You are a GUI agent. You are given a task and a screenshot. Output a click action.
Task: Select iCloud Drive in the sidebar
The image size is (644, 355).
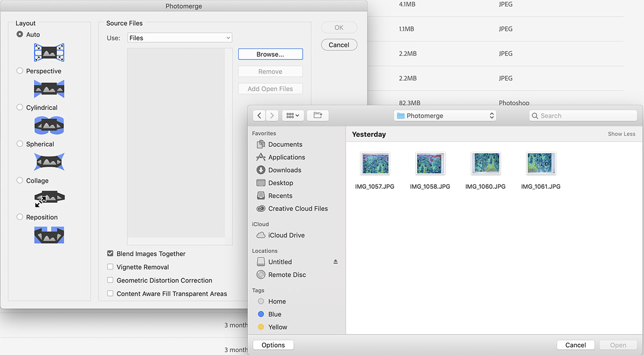coord(286,235)
